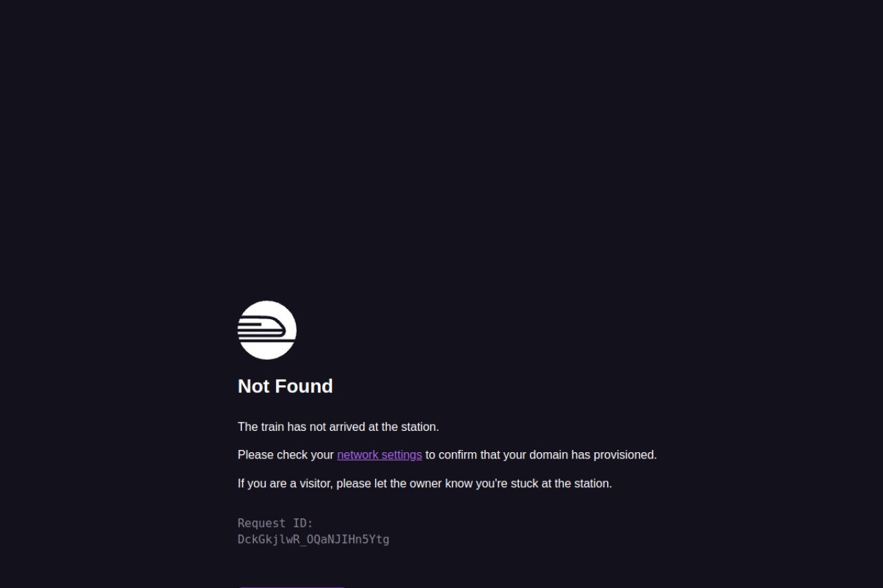Click the 'If you are a visitor' sentence
The width and height of the screenshot is (883, 588).
coord(425,483)
